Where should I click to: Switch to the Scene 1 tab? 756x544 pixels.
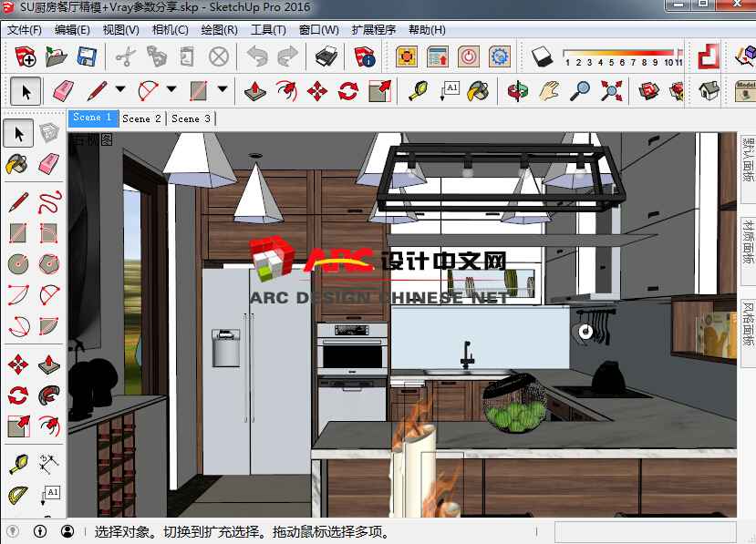tap(93, 118)
